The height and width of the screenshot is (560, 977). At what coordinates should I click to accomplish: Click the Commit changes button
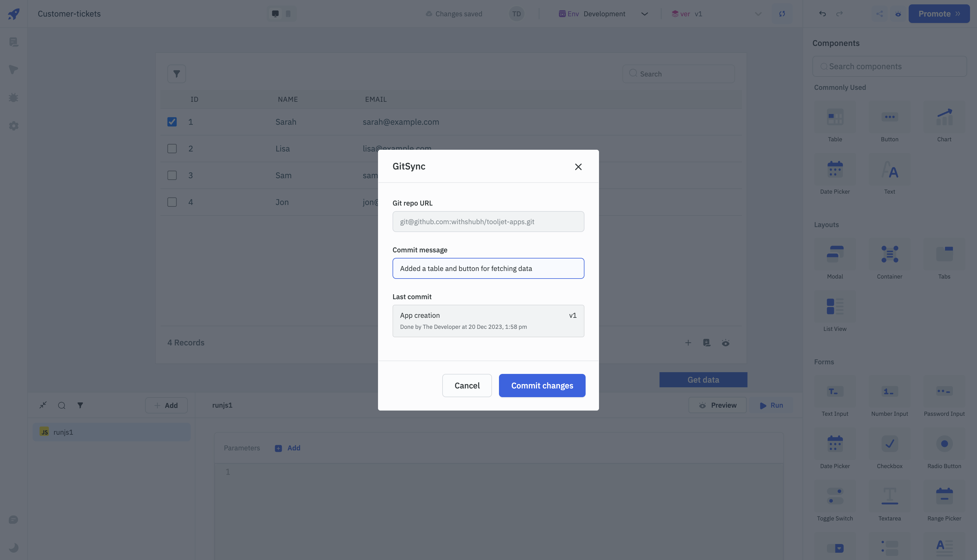click(x=542, y=385)
